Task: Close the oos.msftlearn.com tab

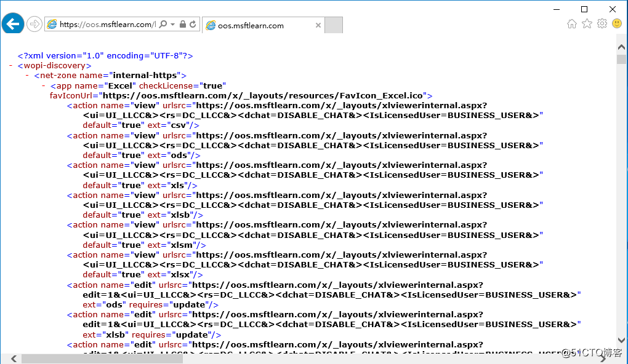Action: [x=318, y=25]
